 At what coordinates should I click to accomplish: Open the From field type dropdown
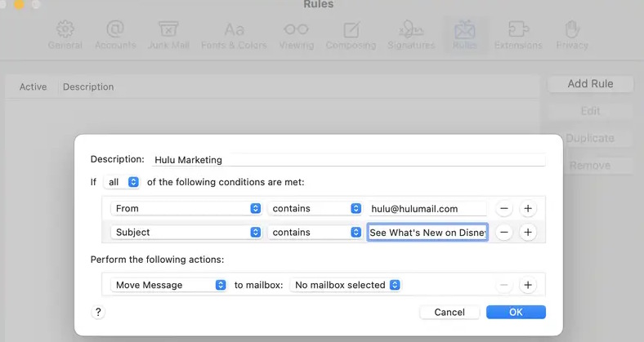(186, 208)
